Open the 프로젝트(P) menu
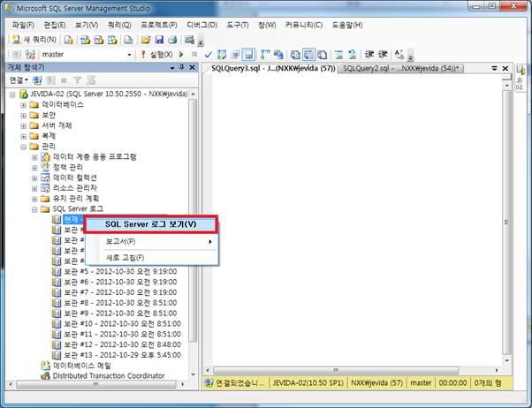Screen dimensions: 532x408 coord(159,25)
